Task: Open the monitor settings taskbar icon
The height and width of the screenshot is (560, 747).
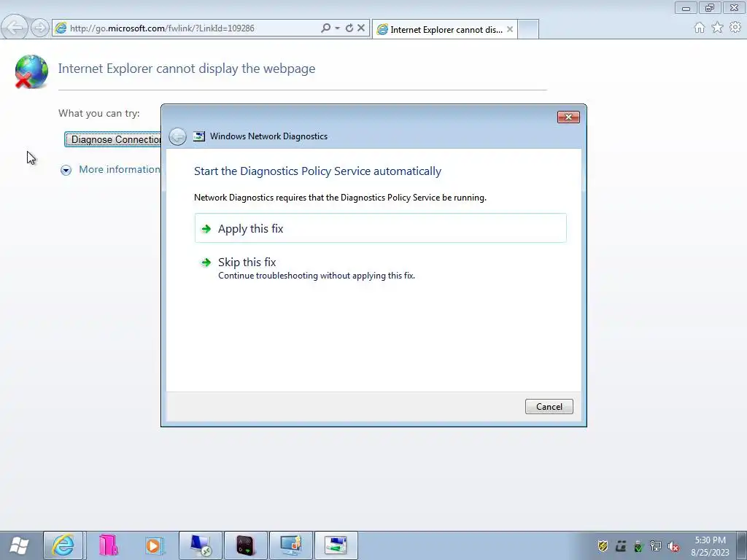Action: pyautogui.click(x=290, y=545)
